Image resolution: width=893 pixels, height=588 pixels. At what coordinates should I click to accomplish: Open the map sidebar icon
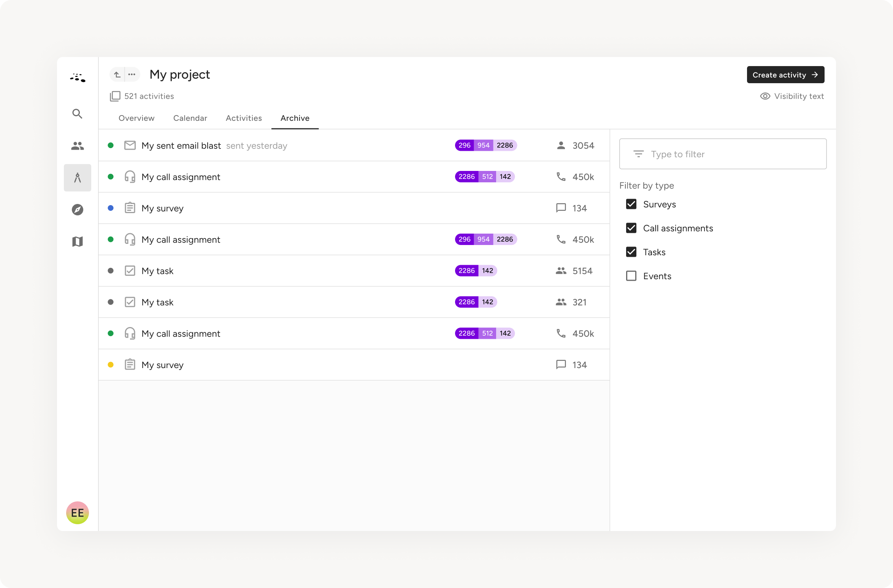77,242
